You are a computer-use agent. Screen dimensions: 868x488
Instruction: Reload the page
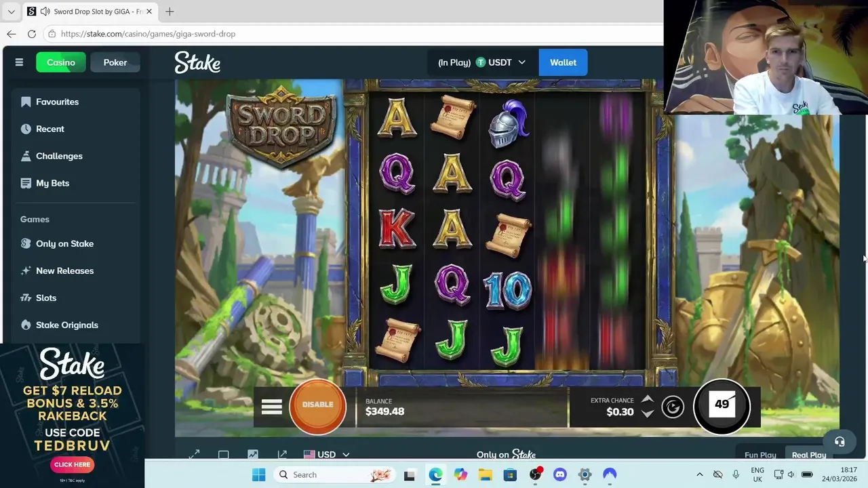click(32, 34)
